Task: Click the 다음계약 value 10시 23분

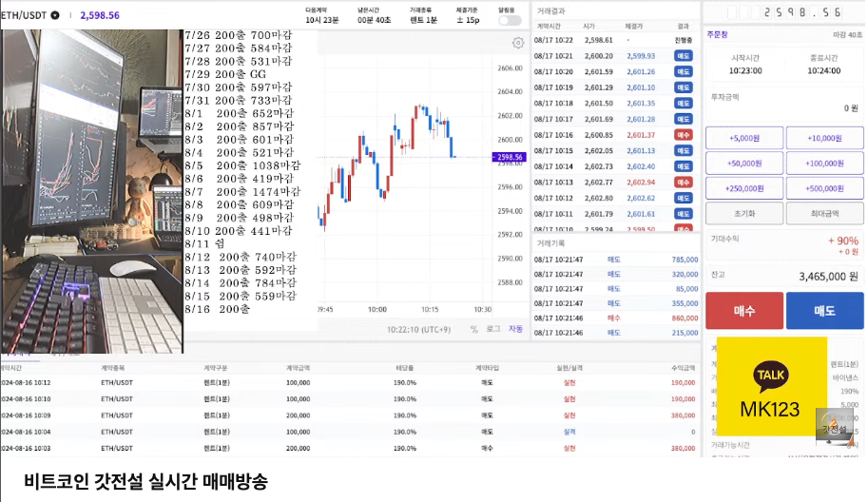Action: point(321,20)
